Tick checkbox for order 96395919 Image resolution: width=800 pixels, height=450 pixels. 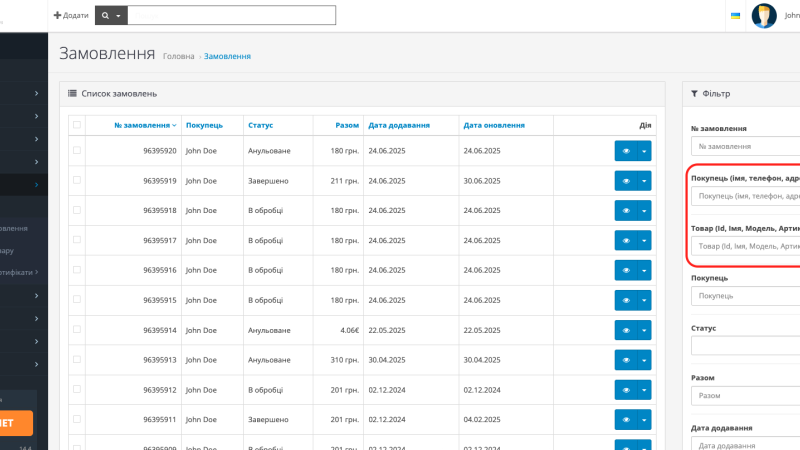pos(77,180)
